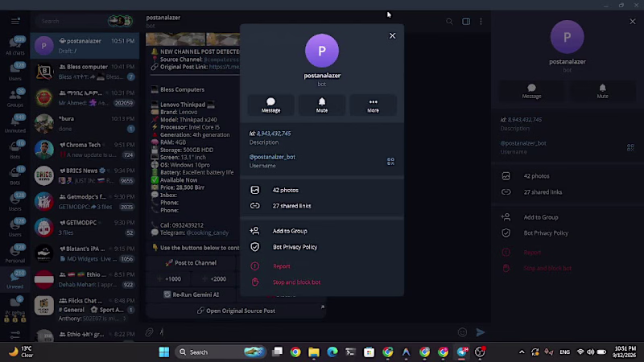644x362 pixels.
Task: Close the right info panel
Action: click(633, 22)
